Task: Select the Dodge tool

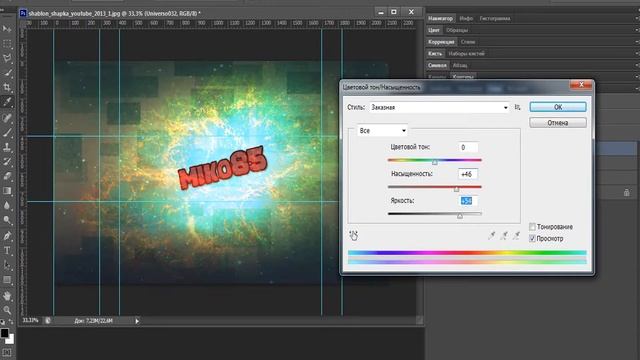Action: [7, 220]
